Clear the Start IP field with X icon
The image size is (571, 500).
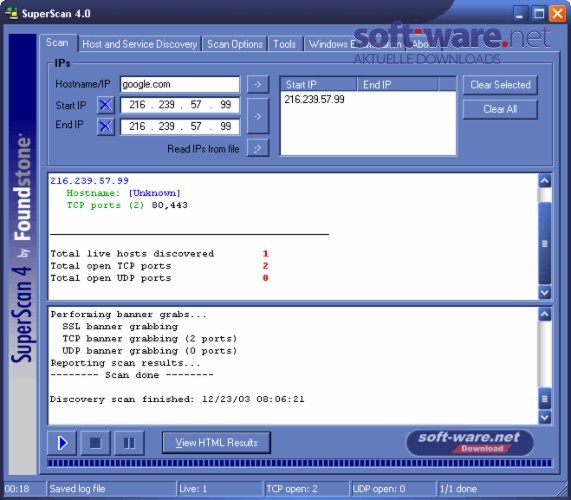tap(106, 105)
